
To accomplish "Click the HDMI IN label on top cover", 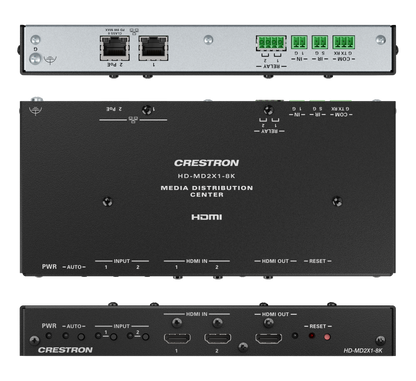I will coord(197,261).
